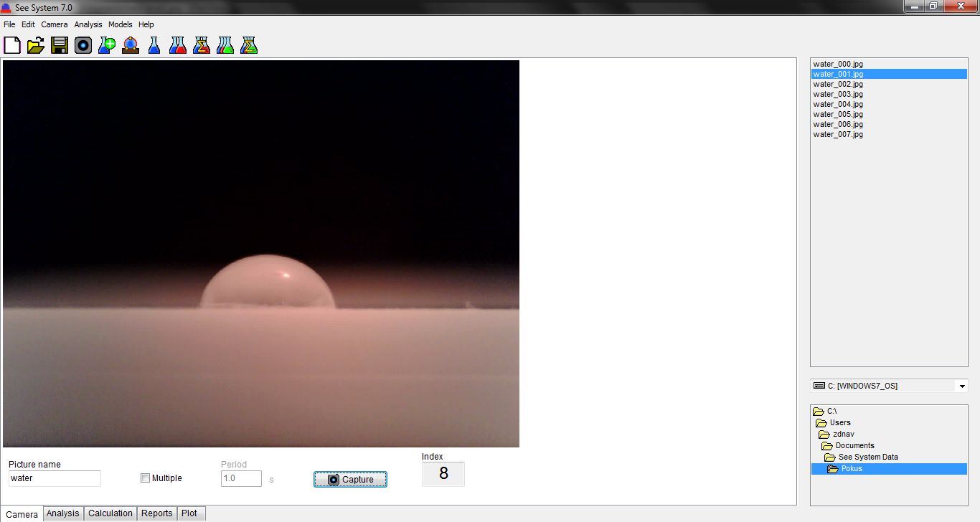Switch to the Reports tab
Screen dimensions: 980x522
[x=156, y=513]
